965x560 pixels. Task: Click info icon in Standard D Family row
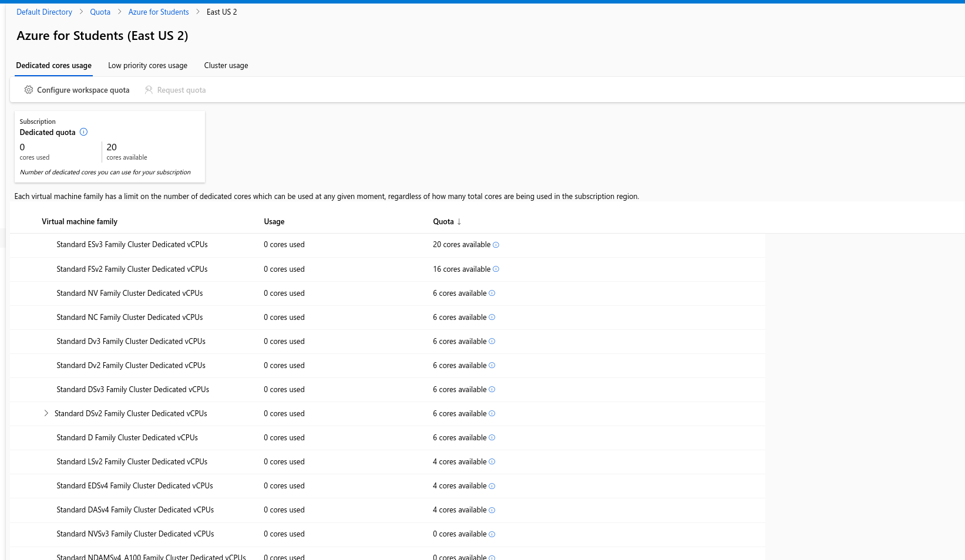pos(492,437)
